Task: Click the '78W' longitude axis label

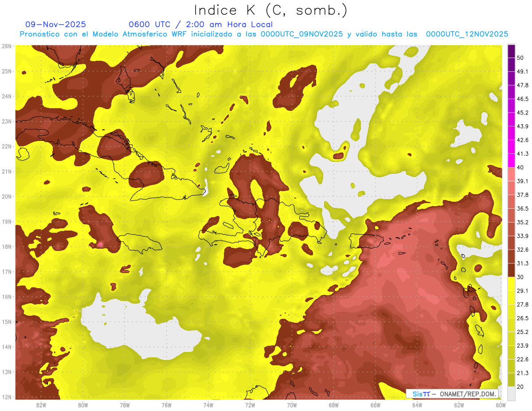Action: point(125,405)
